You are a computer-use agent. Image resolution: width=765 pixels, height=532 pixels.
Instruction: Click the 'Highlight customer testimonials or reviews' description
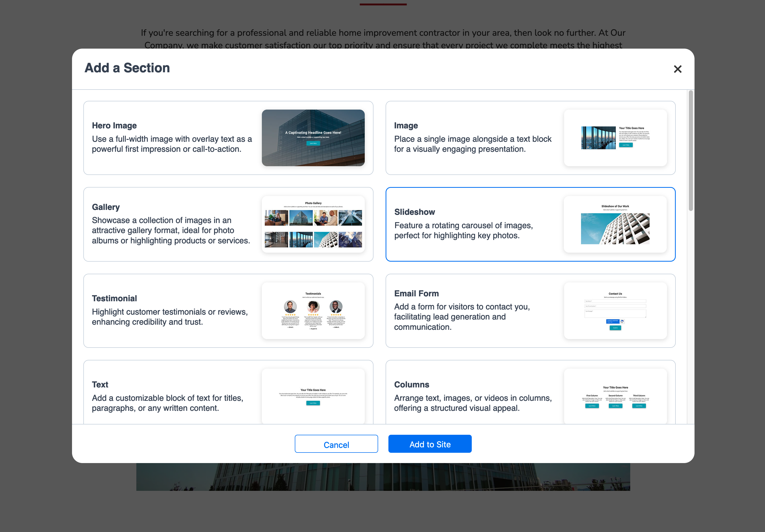click(170, 317)
